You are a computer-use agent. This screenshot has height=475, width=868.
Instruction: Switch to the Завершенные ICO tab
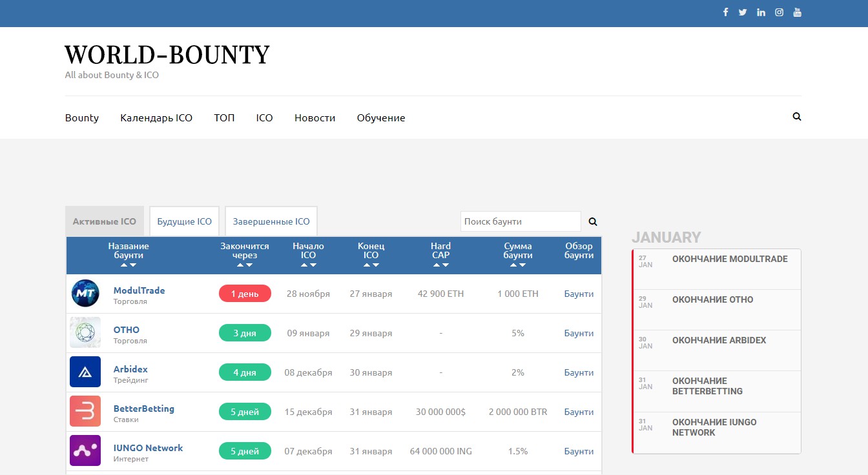coord(271,221)
